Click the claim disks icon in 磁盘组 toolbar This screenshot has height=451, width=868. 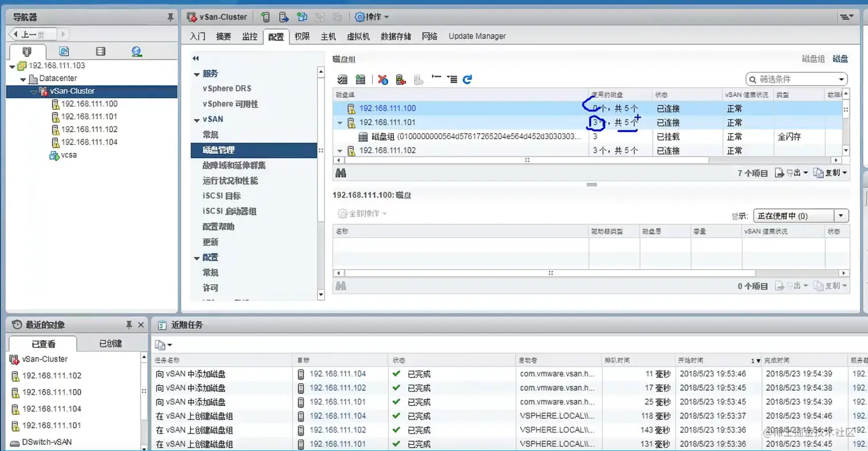click(343, 79)
